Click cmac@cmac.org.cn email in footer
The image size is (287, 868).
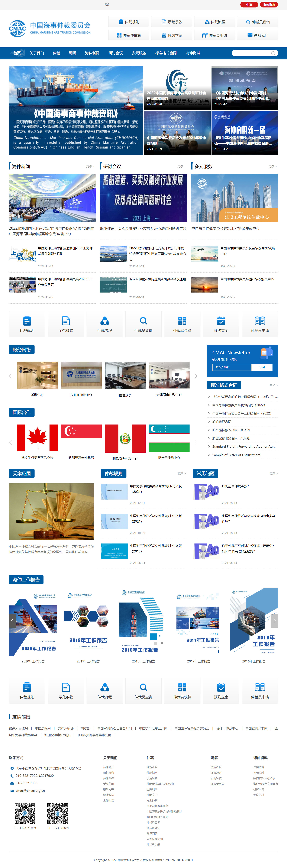[x=30, y=791]
